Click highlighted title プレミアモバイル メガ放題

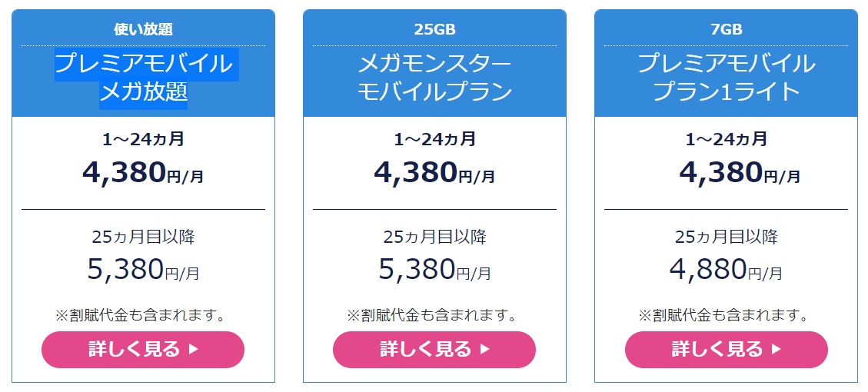[x=144, y=78]
